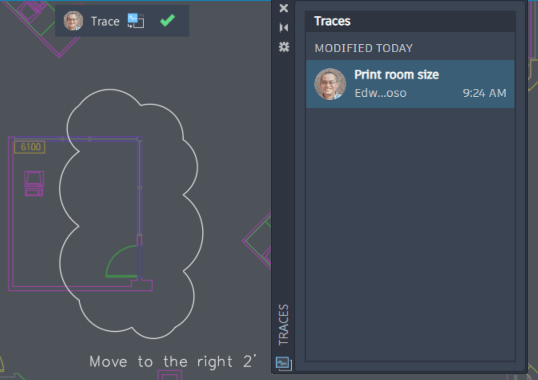Select the Print room size trace
The image size is (538, 380).
coord(410,84)
